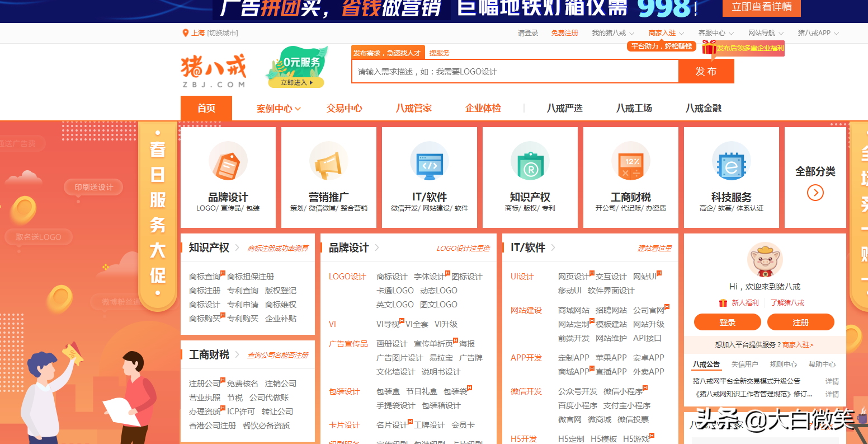Click the location pin icon beside 上海
The image size is (868, 444).
[186, 33]
